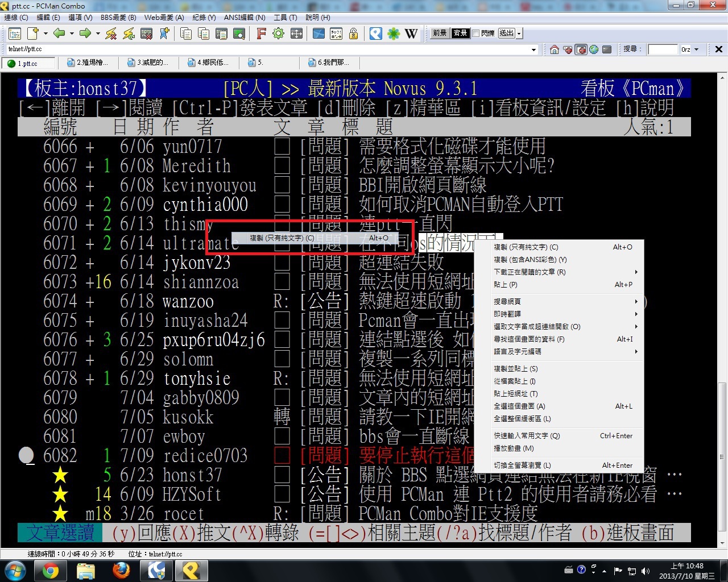728x582 pixels.
Task: Choose 複製 (包含ANSI彩色) in context menu
Action: point(559,259)
